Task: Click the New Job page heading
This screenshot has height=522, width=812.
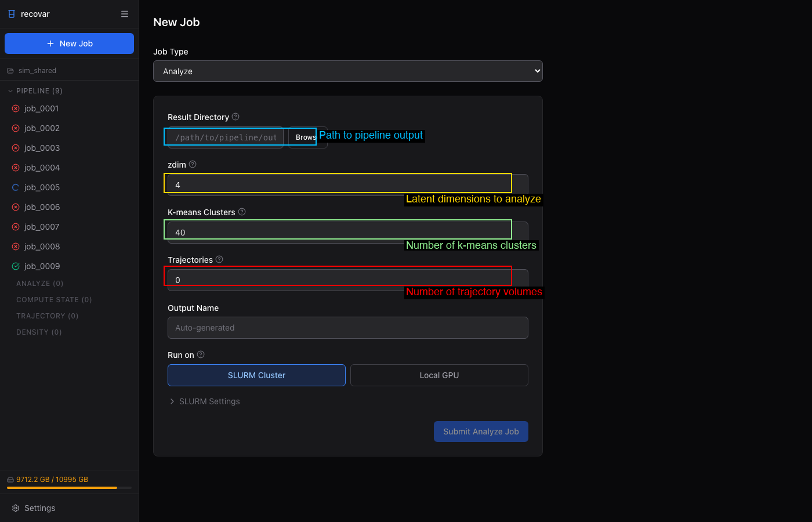Action: [176, 22]
